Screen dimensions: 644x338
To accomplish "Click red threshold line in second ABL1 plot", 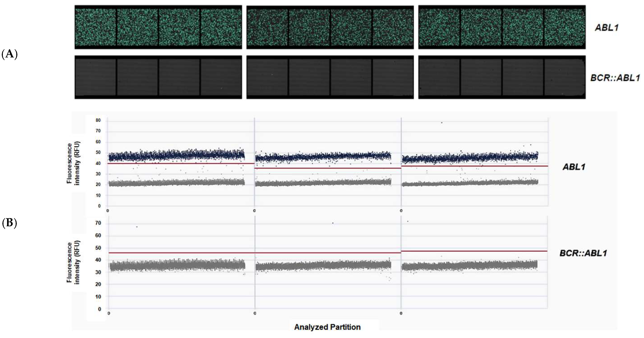I will pyautogui.click(x=328, y=168).
